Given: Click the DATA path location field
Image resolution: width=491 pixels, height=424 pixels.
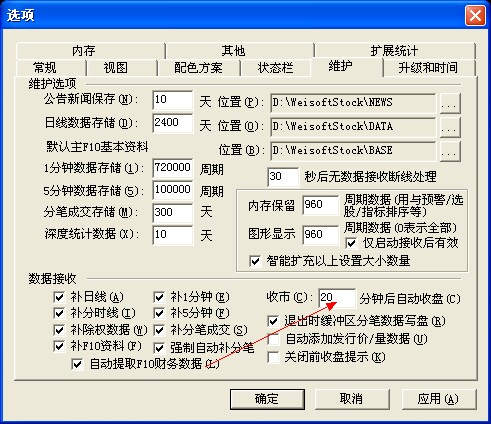Looking at the screenshot, I should [x=353, y=127].
